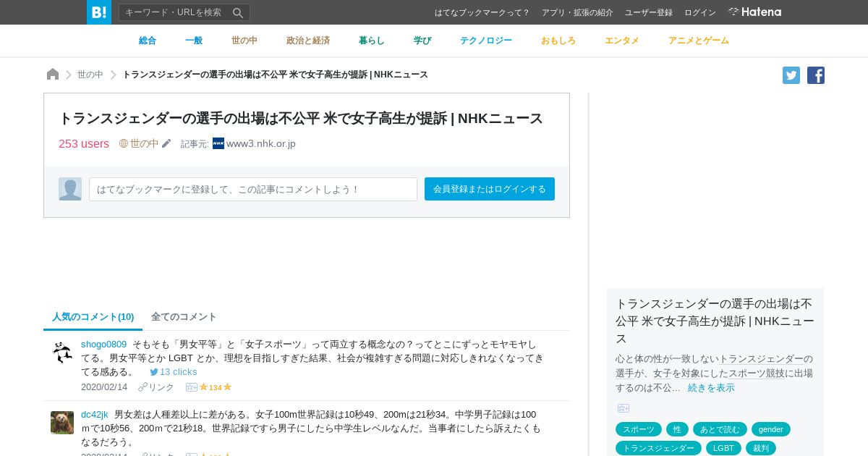868x456 pixels.
Task: Focus the bookmark comment input field
Action: pyautogui.click(x=253, y=189)
